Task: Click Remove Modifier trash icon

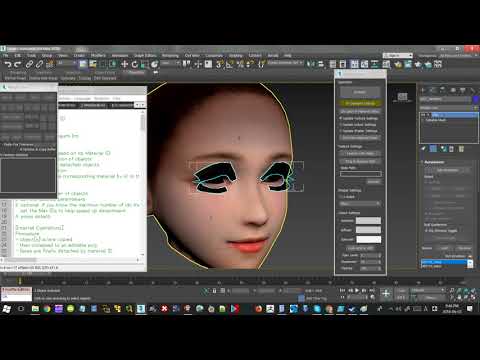Action: 451,149
